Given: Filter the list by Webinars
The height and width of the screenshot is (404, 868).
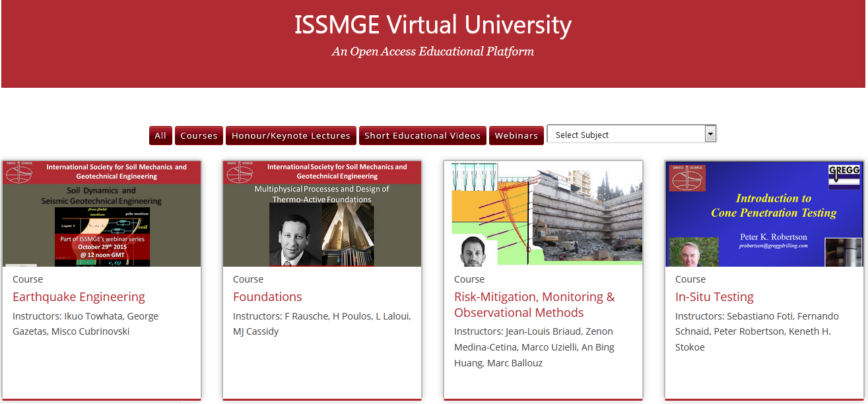Looking at the screenshot, I should (x=516, y=135).
